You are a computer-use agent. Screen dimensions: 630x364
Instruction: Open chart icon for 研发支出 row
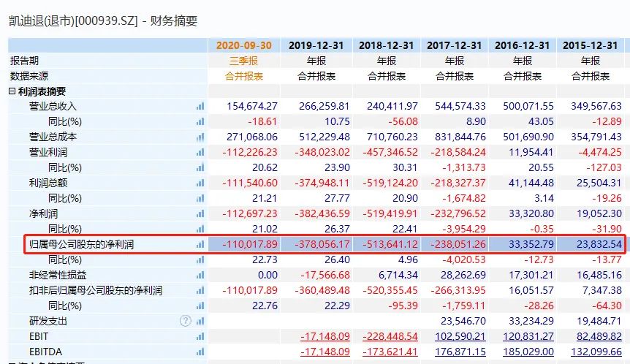point(200,321)
